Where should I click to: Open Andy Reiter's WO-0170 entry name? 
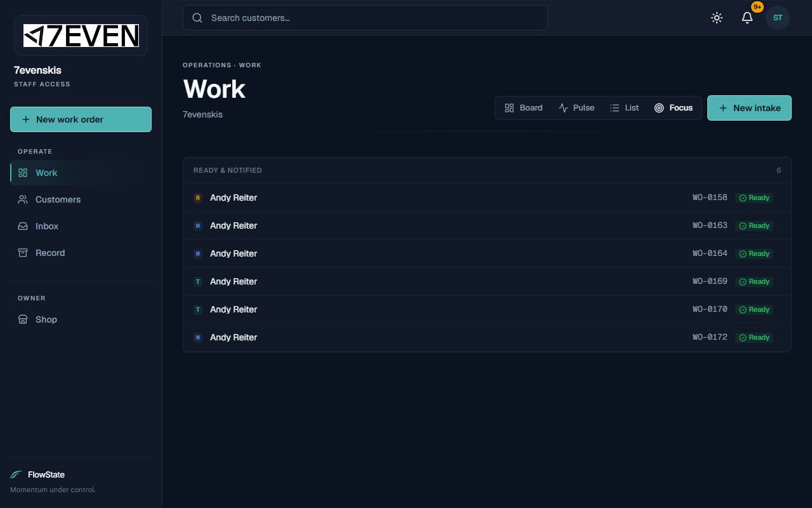coord(233,310)
